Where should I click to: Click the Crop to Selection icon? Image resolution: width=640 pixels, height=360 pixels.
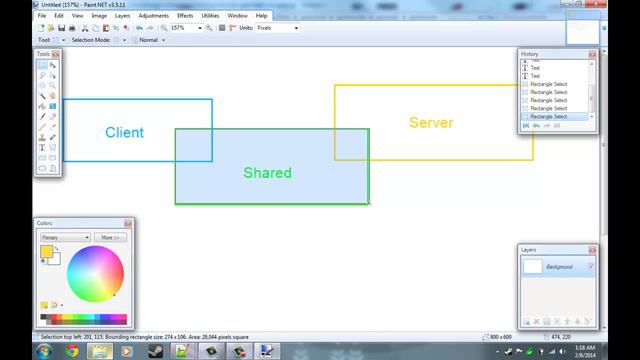116,28
